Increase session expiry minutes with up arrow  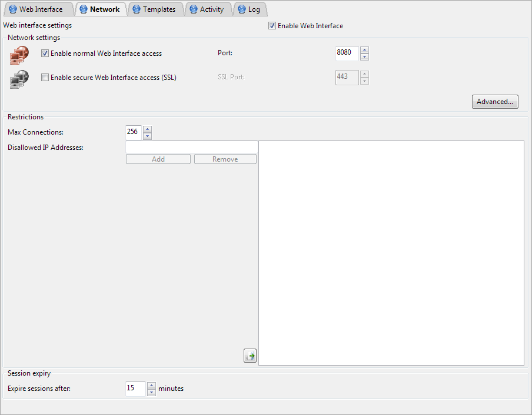[151, 386]
